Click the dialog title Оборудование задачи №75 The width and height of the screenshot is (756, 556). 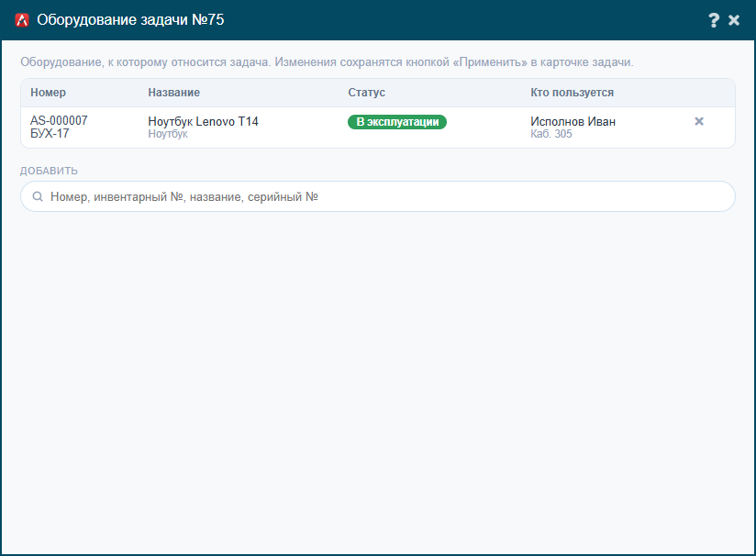click(130, 20)
